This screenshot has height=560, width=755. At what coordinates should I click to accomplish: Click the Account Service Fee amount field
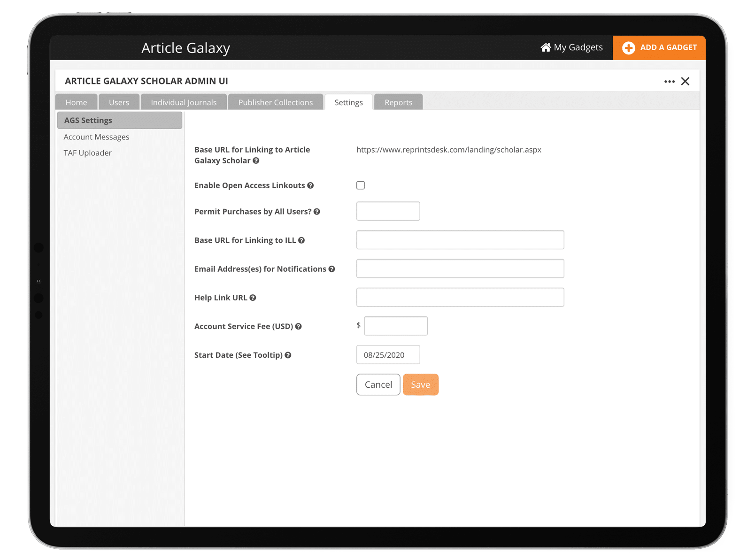(x=396, y=326)
